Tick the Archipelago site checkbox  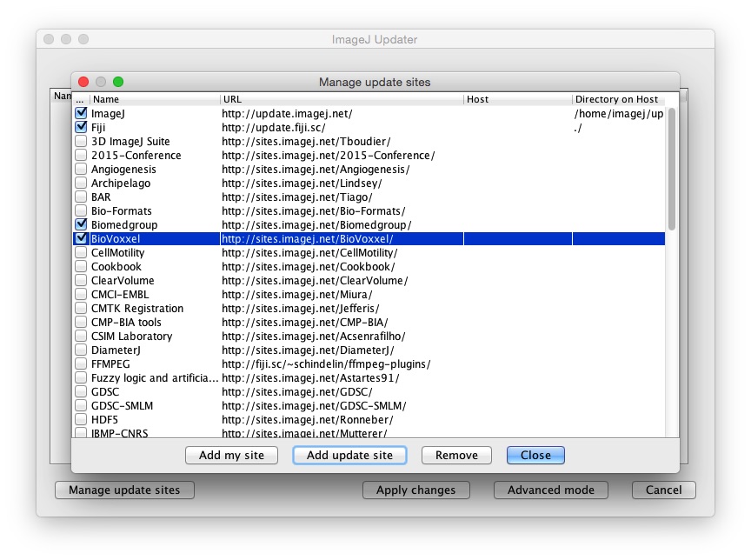click(81, 183)
